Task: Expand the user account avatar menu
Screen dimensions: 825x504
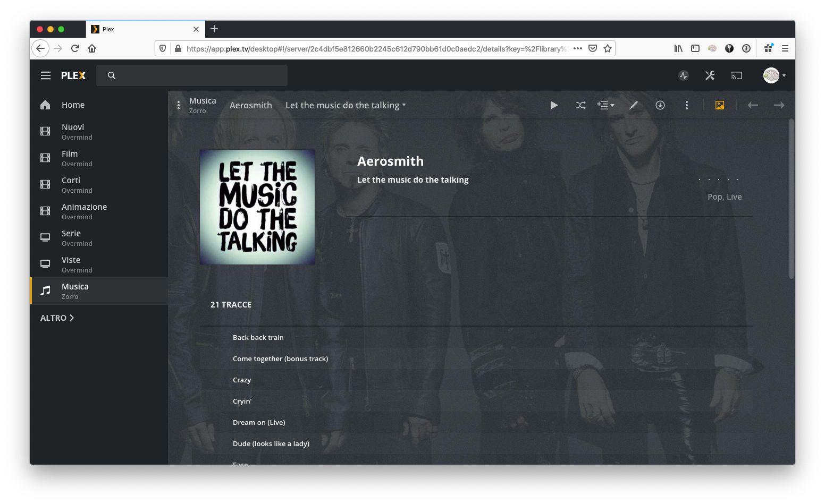Action: [775, 75]
